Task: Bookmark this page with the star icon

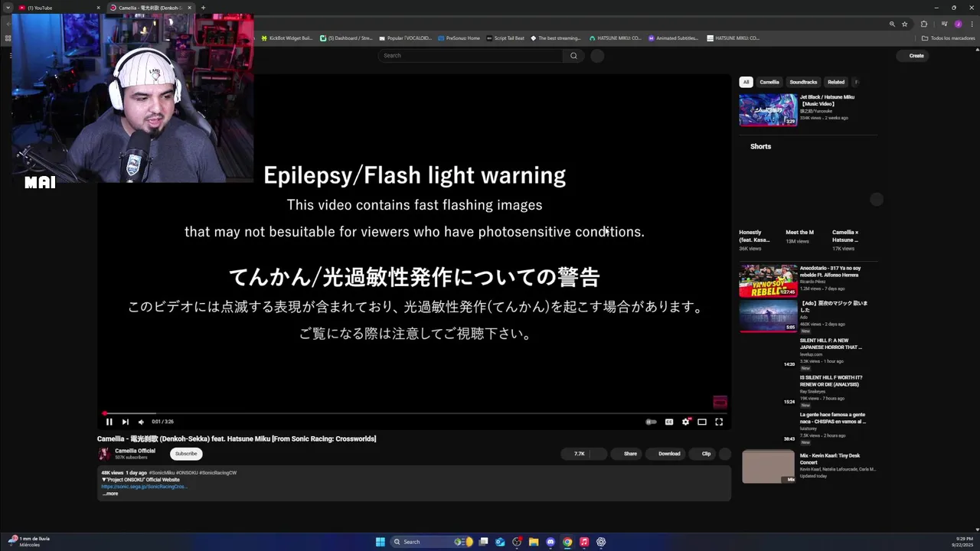Action: tap(904, 24)
